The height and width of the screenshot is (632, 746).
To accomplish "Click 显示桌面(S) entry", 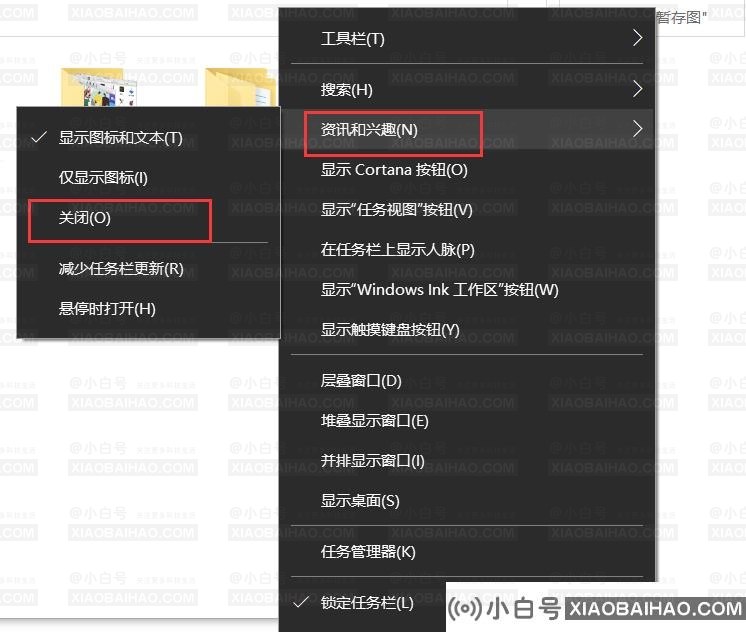I will pos(467,501).
